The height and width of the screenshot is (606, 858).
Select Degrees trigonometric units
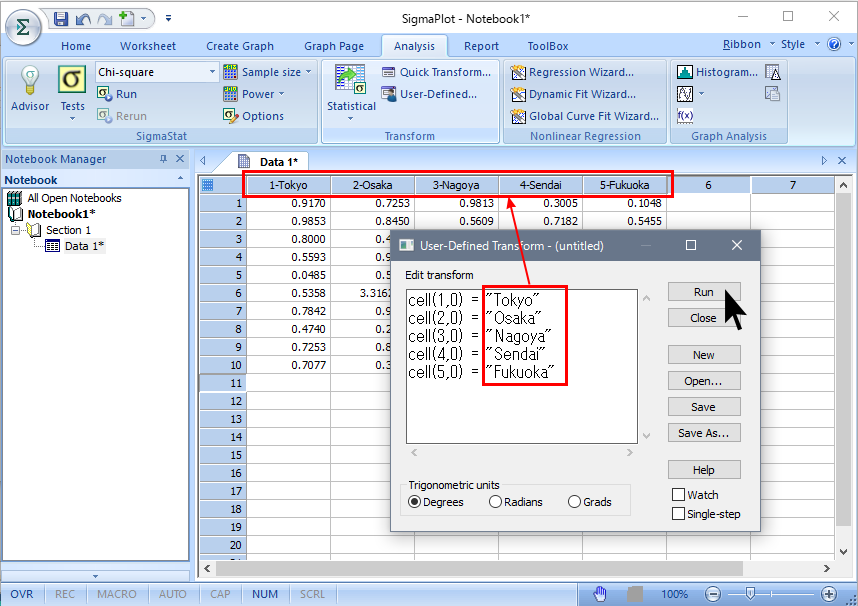tap(436, 502)
